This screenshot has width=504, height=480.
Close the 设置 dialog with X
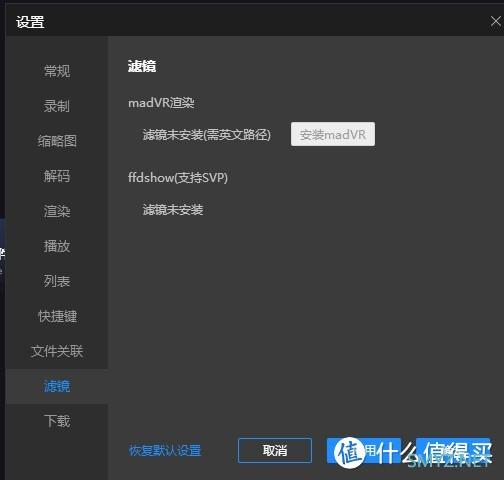(495, 22)
